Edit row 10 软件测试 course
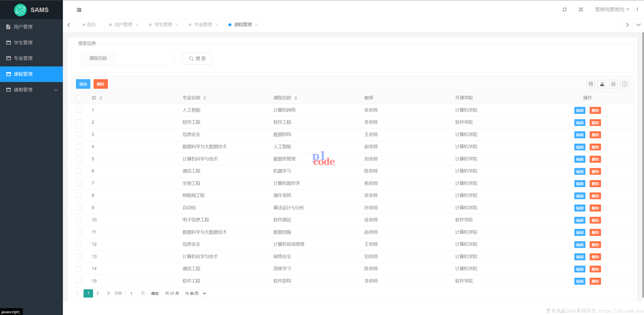The width and height of the screenshot is (644, 315). [x=580, y=220]
